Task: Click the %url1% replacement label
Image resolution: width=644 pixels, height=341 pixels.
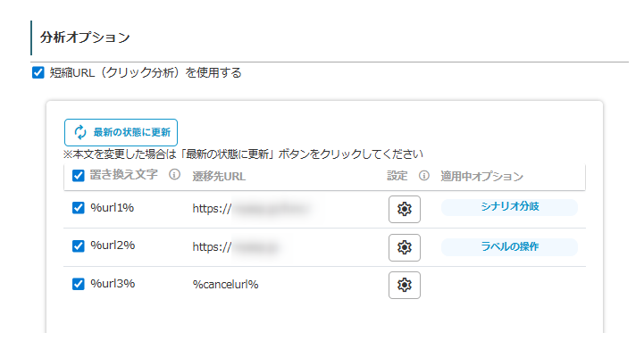Action: tap(113, 208)
